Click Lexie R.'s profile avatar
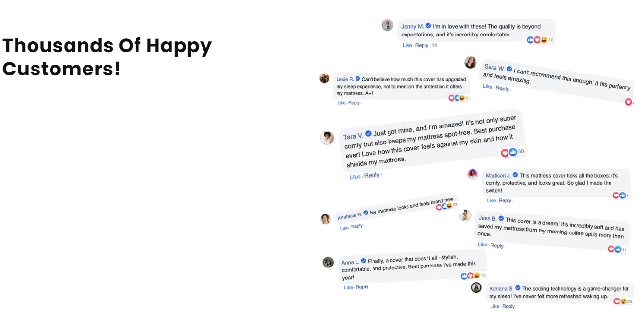Screen dimensions: 644x321 point(324,78)
